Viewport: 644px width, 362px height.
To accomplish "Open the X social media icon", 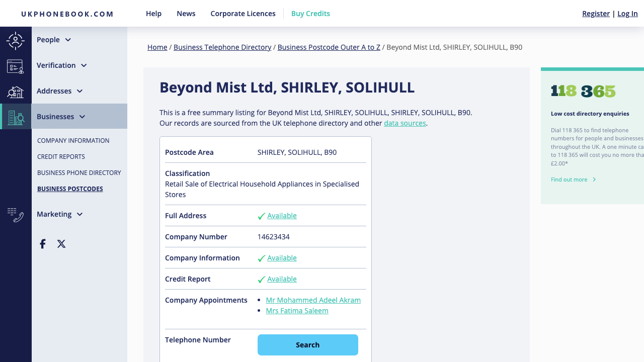I will coord(61,244).
